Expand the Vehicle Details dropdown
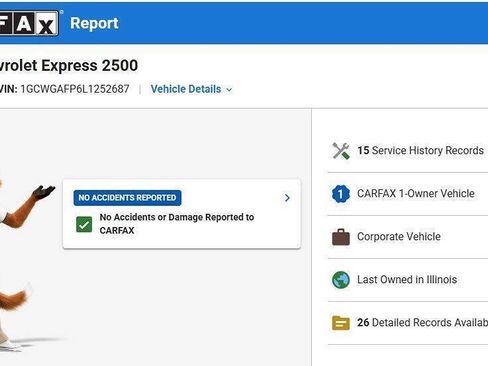 pyautogui.click(x=191, y=89)
